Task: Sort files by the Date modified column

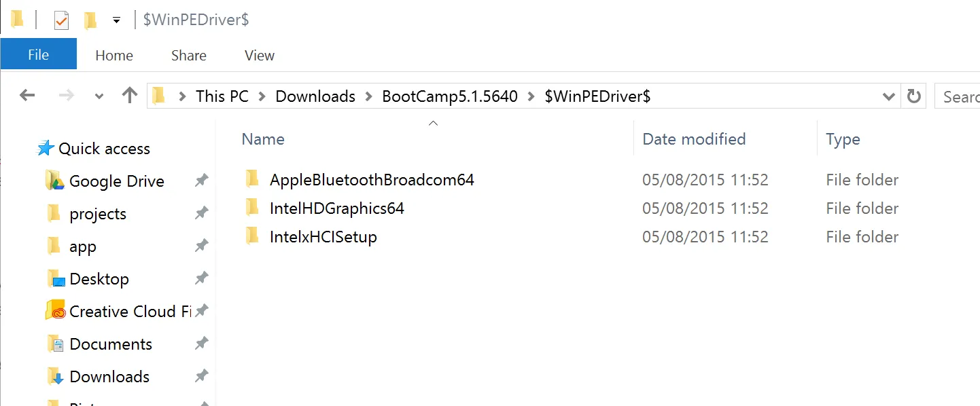Action: pos(694,139)
